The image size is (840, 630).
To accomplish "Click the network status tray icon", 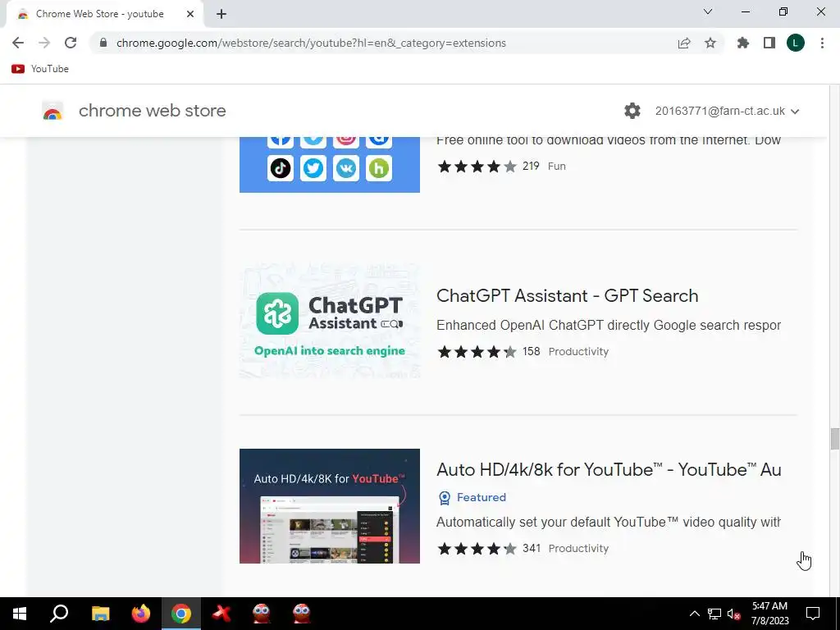I will (x=714, y=614).
